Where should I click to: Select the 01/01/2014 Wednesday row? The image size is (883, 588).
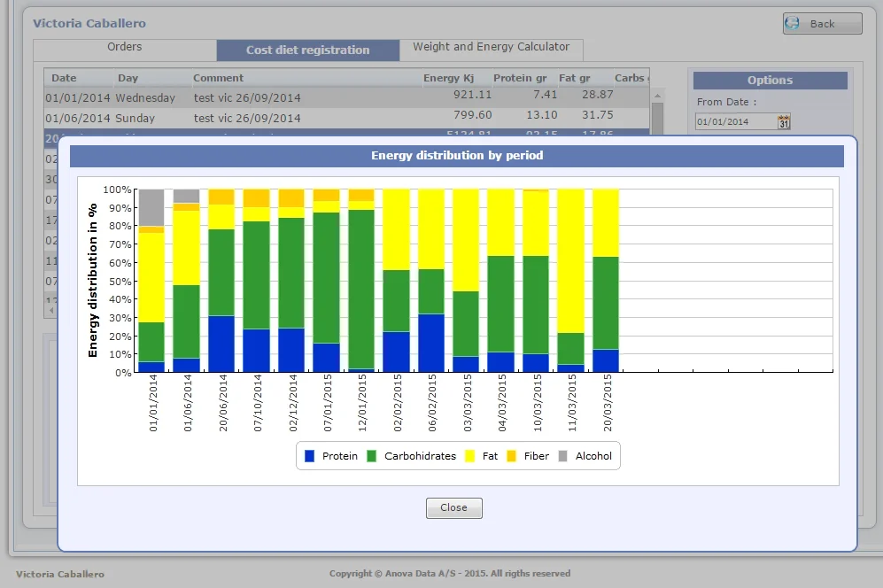266,97
